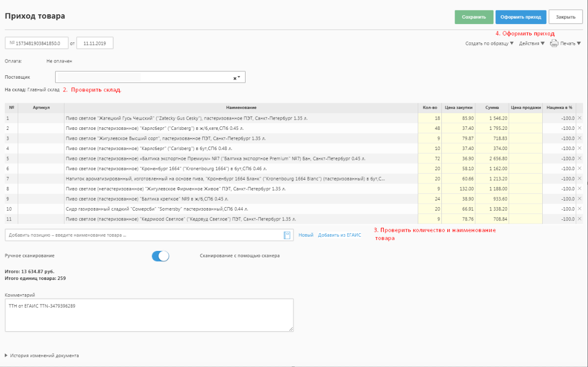Click the blue Оформить приход button

(x=521, y=17)
